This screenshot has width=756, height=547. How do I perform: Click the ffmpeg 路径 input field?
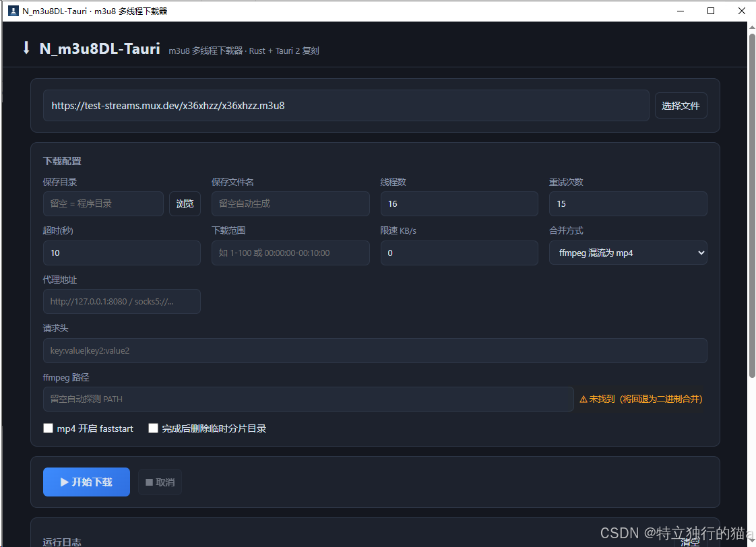(x=308, y=399)
